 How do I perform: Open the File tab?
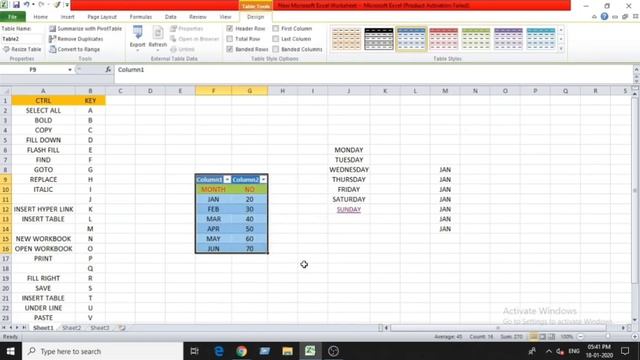click(x=13, y=17)
